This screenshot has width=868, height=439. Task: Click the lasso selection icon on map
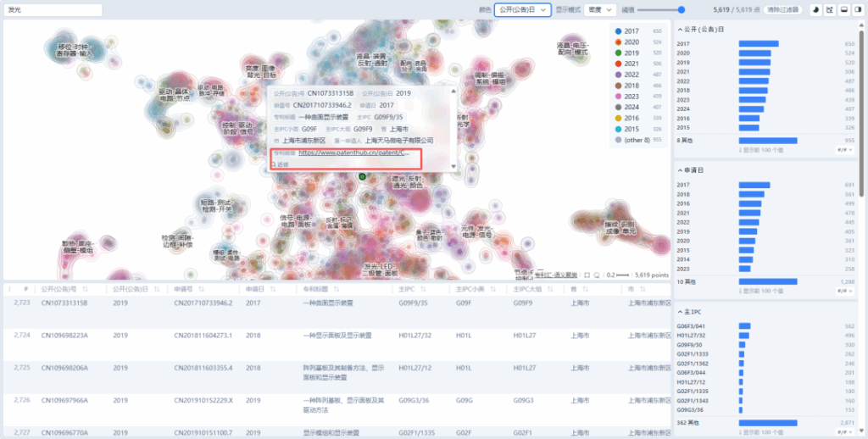pyautogui.click(x=598, y=275)
